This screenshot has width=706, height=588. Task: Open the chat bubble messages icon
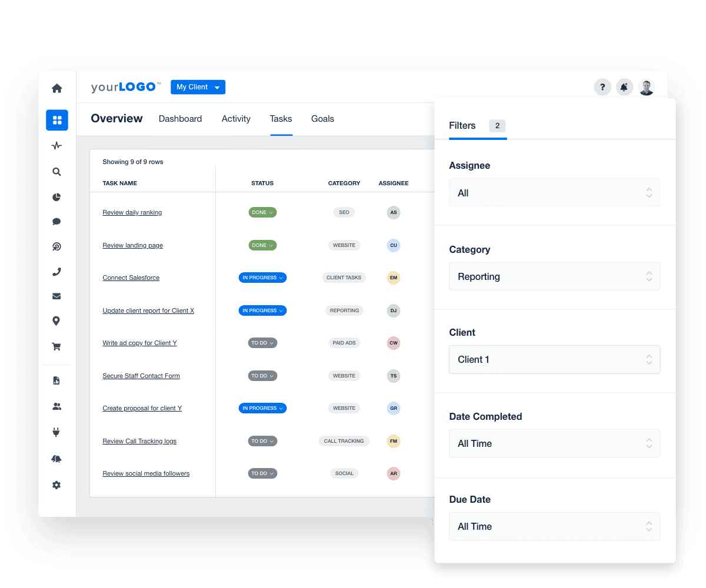[56, 221]
